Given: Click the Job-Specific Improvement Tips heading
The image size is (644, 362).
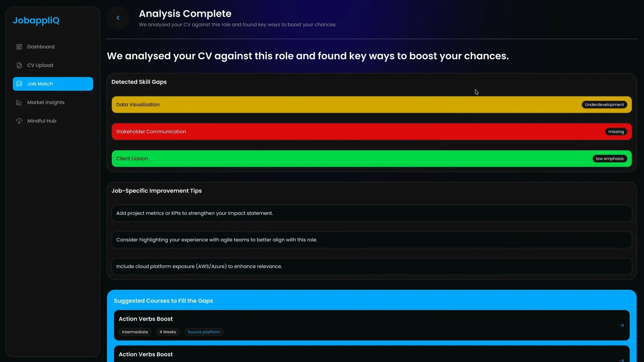Looking at the screenshot, I should coord(157,191).
